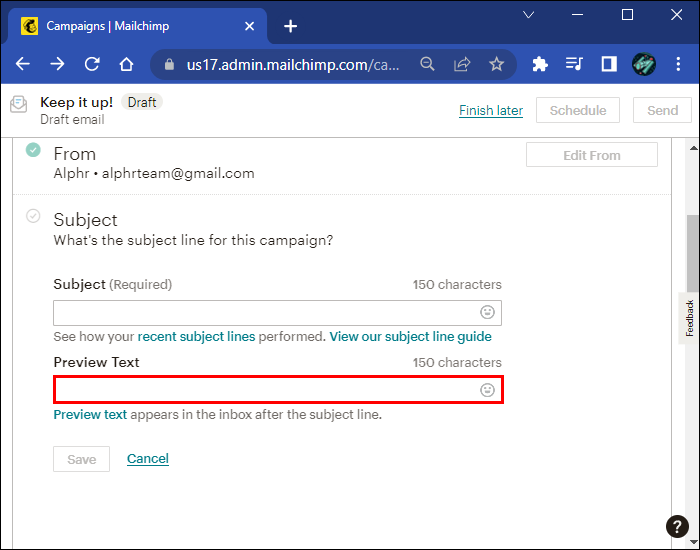This screenshot has width=700, height=550.
Task: Minimize the browser window
Action: click(577, 15)
